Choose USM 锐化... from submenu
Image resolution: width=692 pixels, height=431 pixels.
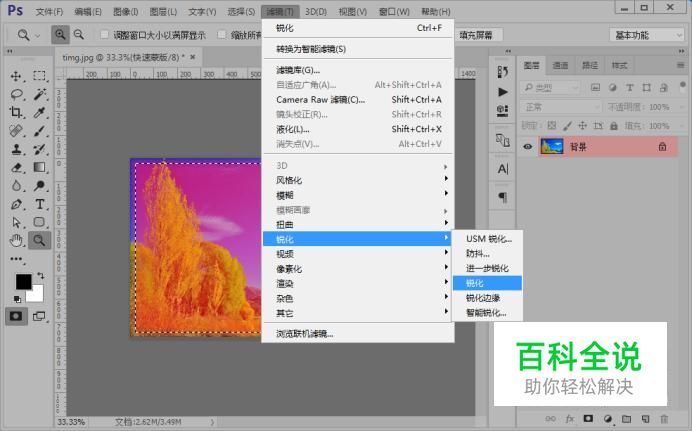[x=488, y=239]
